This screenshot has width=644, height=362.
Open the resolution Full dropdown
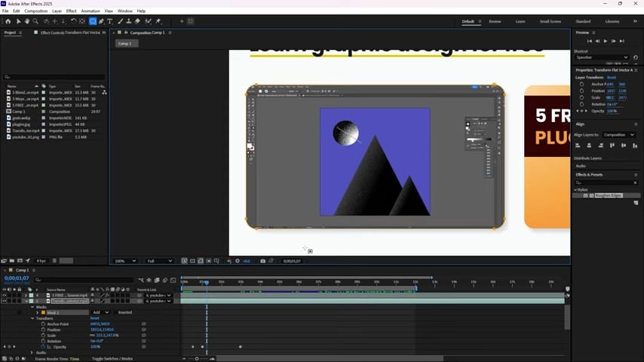point(160,261)
